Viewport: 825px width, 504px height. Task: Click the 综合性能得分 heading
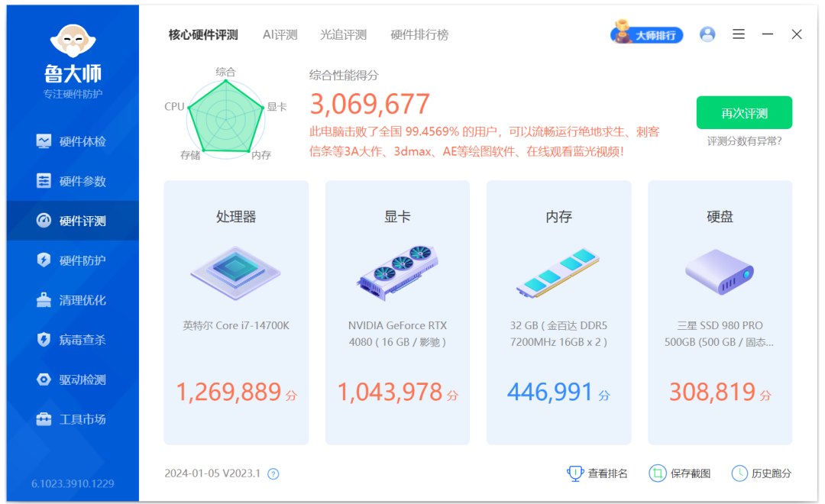click(344, 76)
